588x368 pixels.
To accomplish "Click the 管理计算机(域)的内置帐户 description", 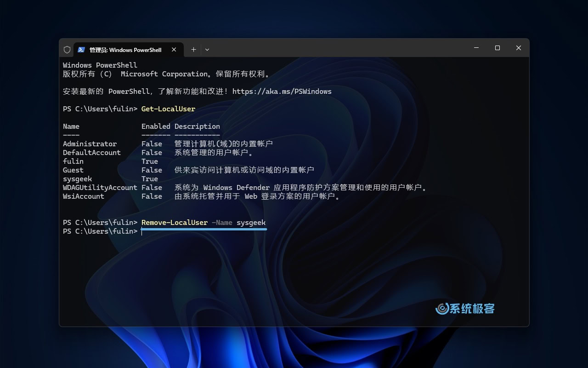I will tap(224, 144).
